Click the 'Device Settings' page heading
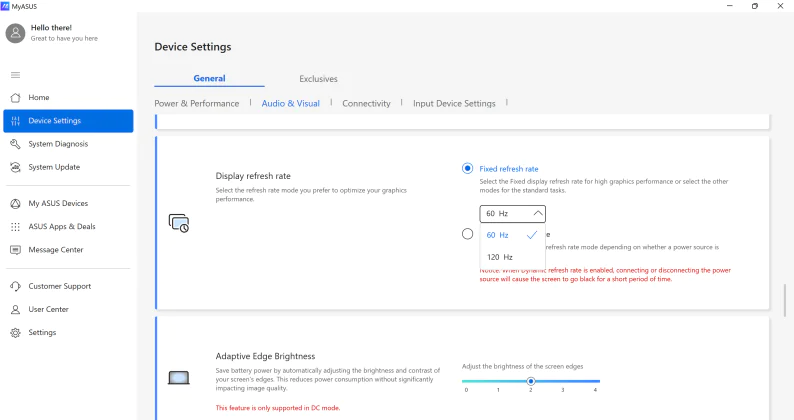 pyautogui.click(x=193, y=47)
